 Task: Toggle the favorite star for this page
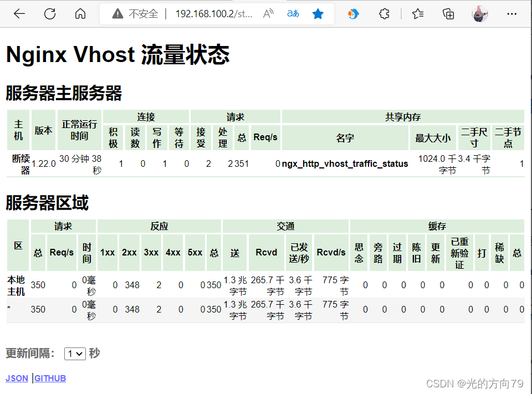click(x=318, y=13)
